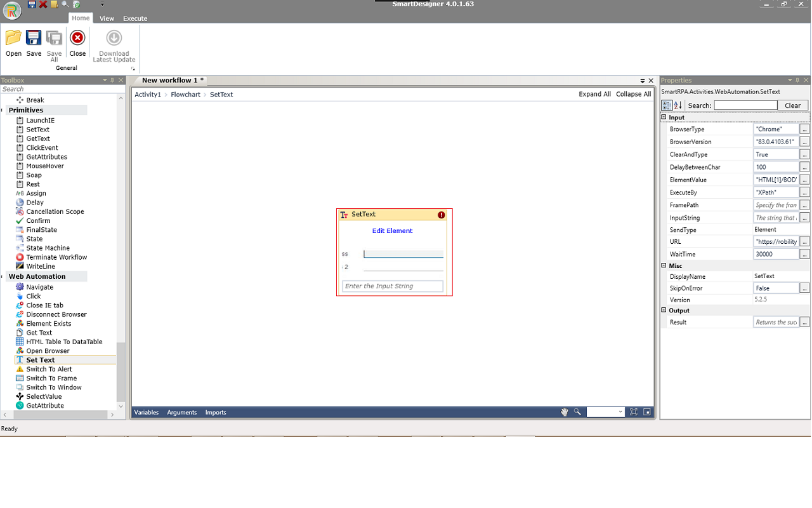This screenshot has width=812, height=508.
Task: Click the Fit to Screen icon near zoom control
Action: point(633,411)
